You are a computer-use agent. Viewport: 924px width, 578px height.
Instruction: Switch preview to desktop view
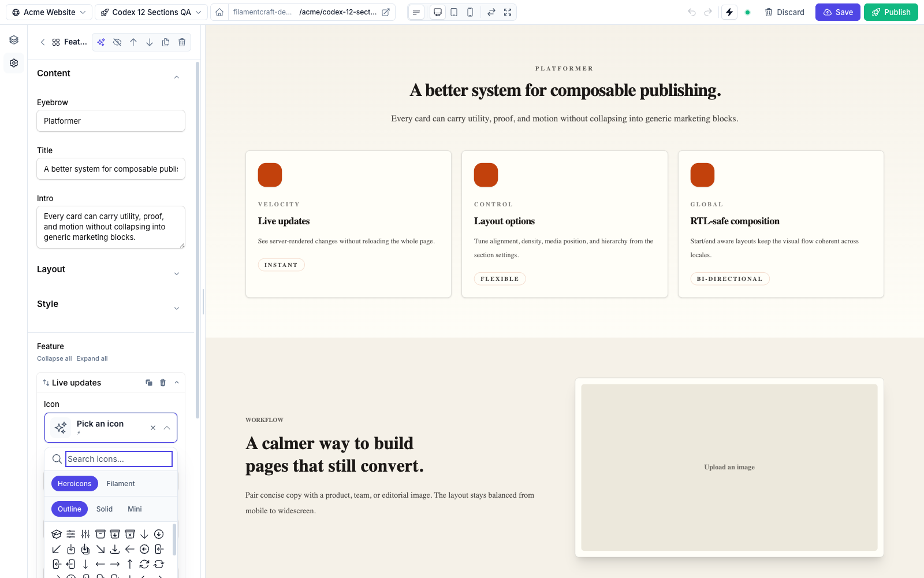pyautogui.click(x=438, y=12)
